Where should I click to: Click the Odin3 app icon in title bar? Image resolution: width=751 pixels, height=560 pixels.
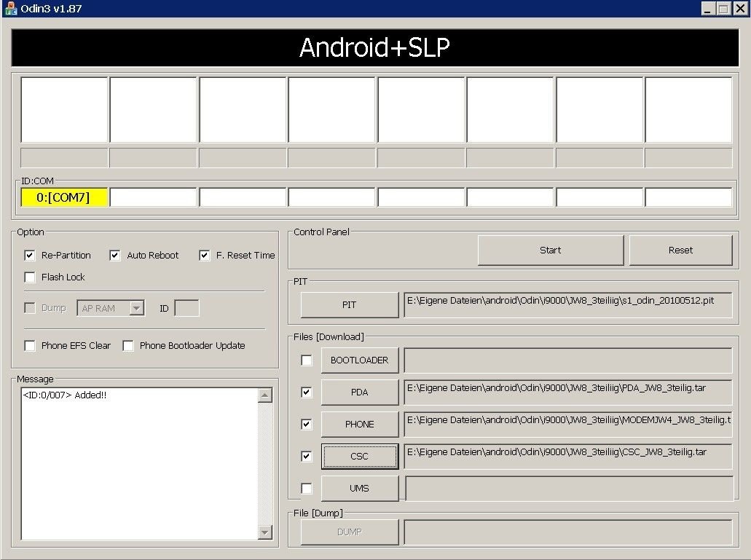(10, 8)
